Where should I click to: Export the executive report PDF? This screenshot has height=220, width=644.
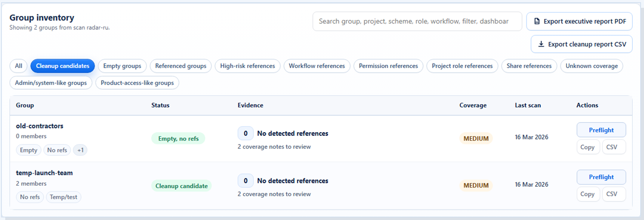[579, 21]
